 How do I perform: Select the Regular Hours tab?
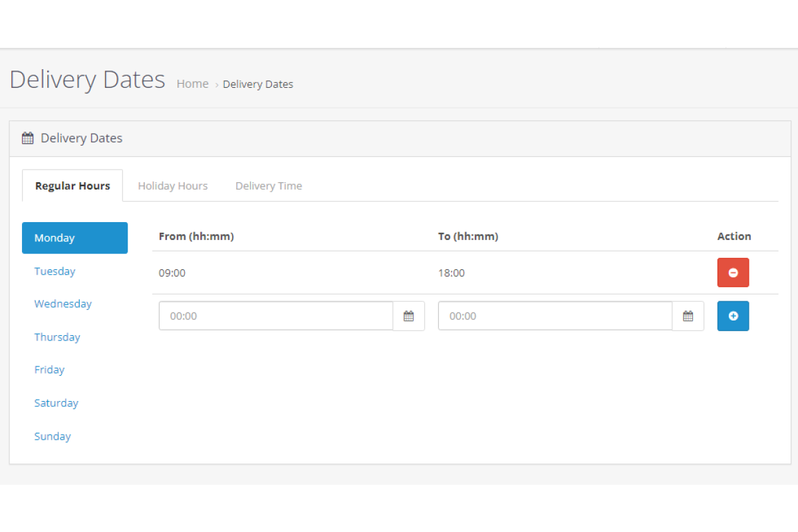click(x=72, y=186)
